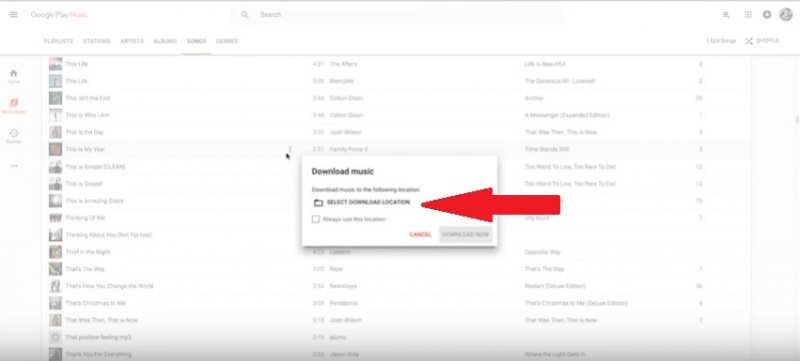Click album art for This Is Who I Am
Viewport: 800px width, 361px height.
pyautogui.click(x=56, y=115)
